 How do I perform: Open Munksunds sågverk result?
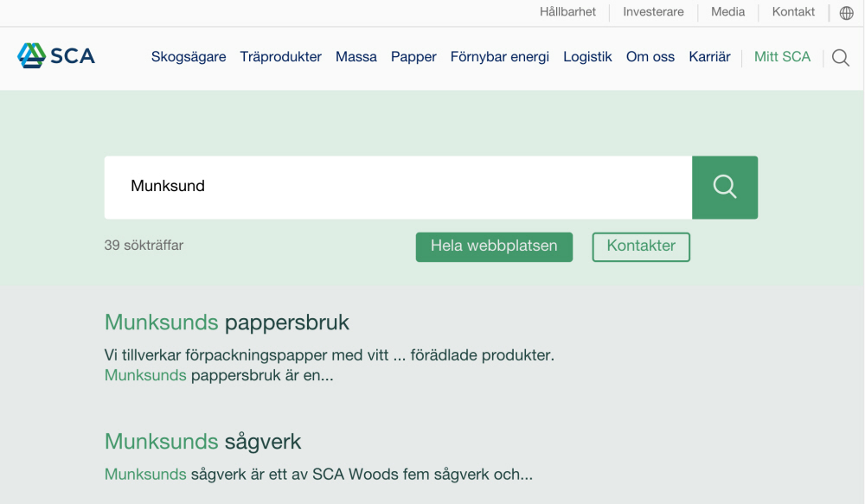(203, 442)
